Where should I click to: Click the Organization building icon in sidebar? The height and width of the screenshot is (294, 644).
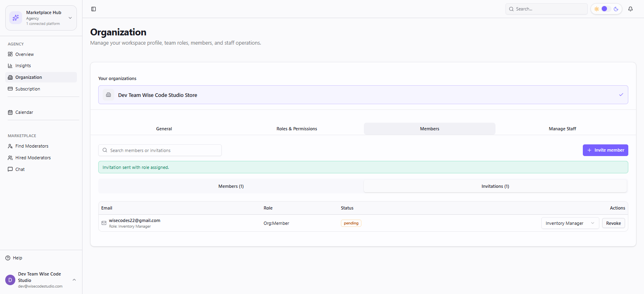(10, 77)
